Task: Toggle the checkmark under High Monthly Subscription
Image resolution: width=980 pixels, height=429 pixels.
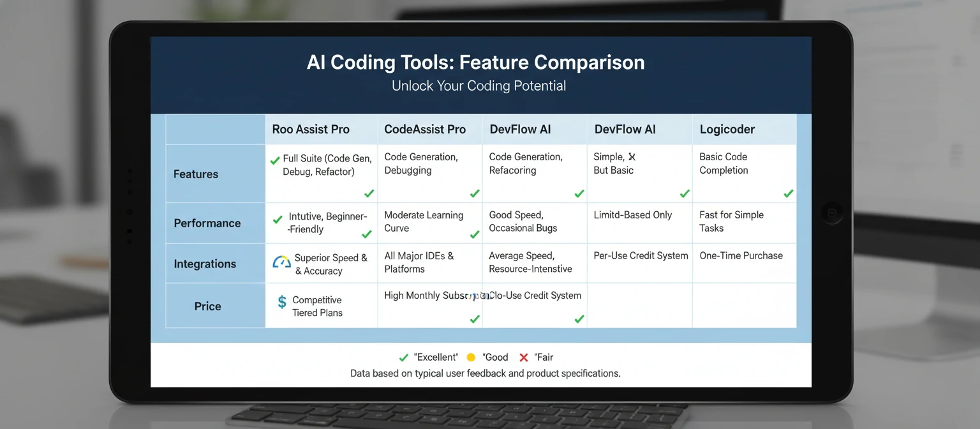Action: (x=474, y=319)
